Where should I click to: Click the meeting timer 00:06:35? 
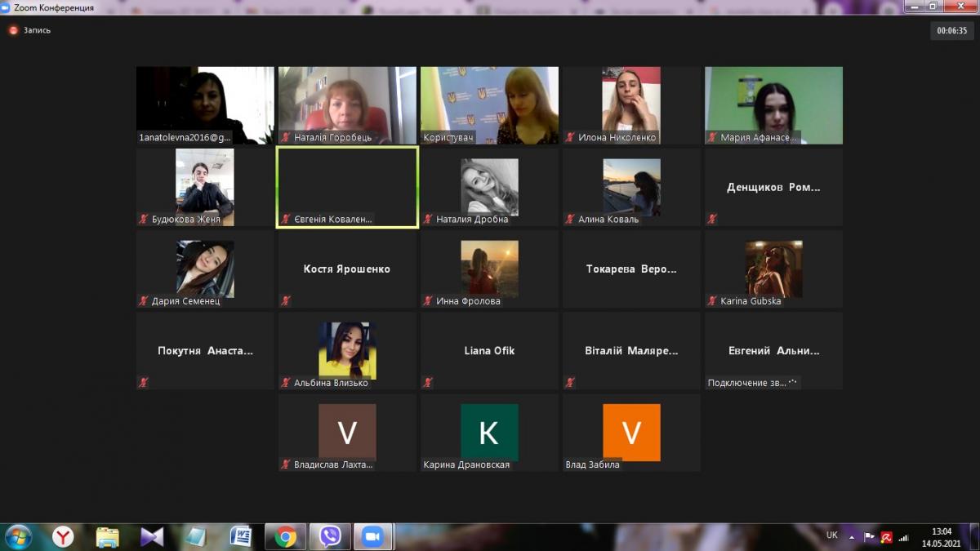pyautogui.click(x=952, y=31)
